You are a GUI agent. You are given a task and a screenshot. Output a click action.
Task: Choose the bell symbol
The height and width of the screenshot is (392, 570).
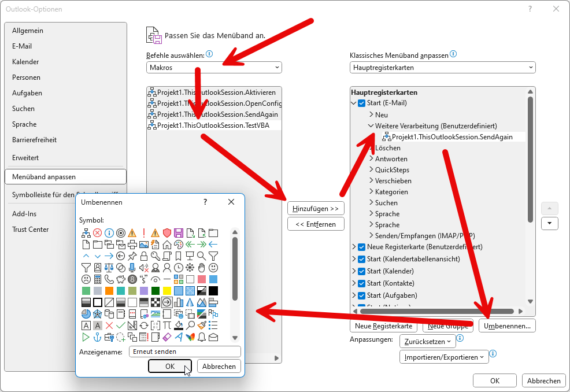pyautogui.click(x=202, y=337)
